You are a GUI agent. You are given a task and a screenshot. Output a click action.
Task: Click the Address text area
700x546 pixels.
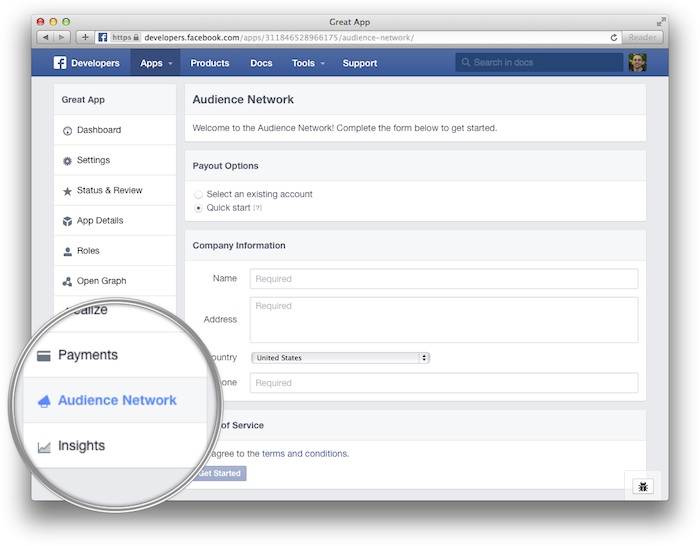444,320
